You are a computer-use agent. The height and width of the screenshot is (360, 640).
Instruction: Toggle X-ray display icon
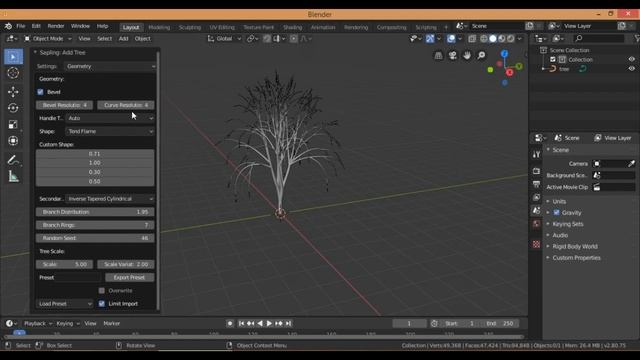tap(472, 38)
